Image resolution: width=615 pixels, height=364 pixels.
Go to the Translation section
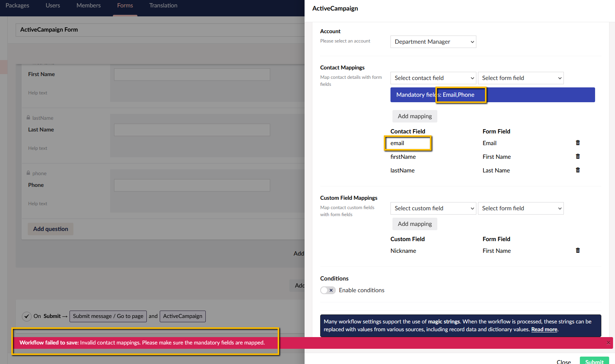point(163,5)
